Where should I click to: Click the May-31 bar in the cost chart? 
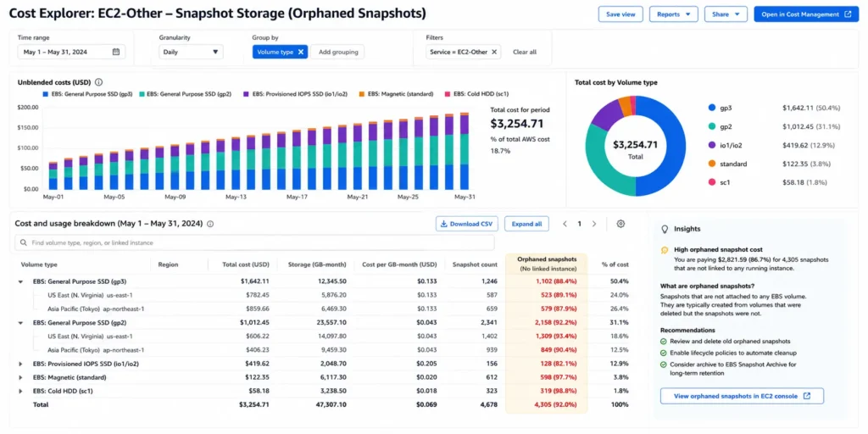tap(464, 151)
